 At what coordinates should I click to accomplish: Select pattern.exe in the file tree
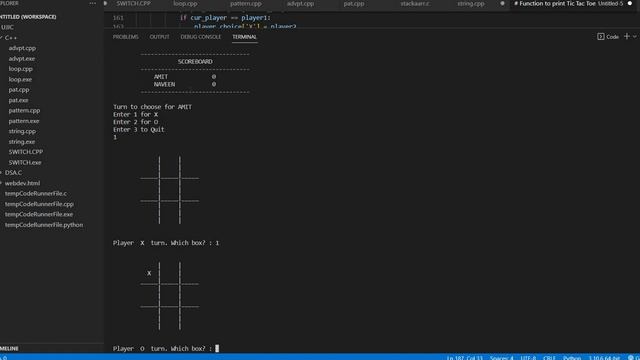click(x=24, y=121)
